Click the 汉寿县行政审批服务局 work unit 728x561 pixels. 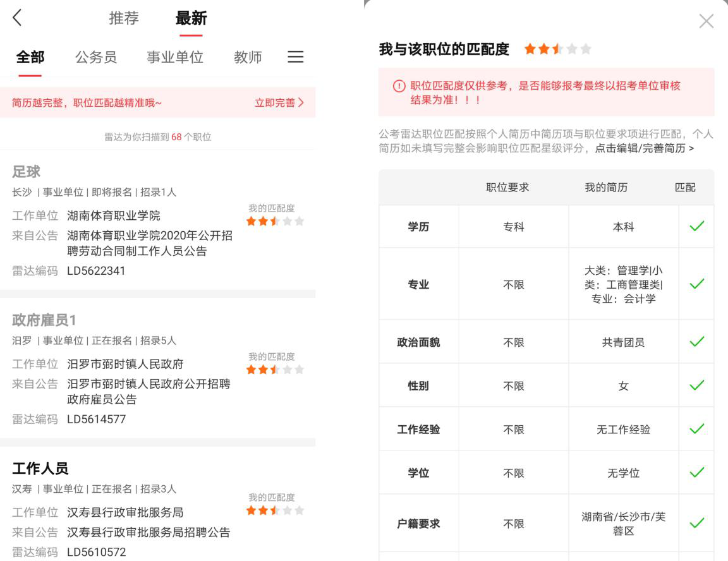tap(125, 512)
